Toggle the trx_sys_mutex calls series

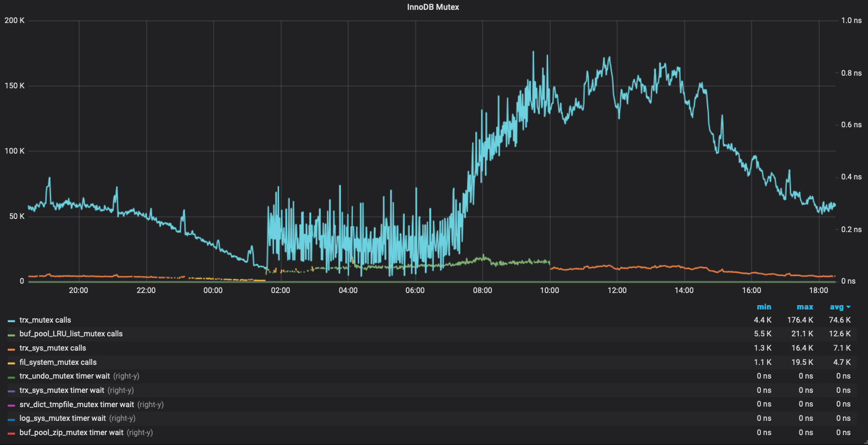53,348
